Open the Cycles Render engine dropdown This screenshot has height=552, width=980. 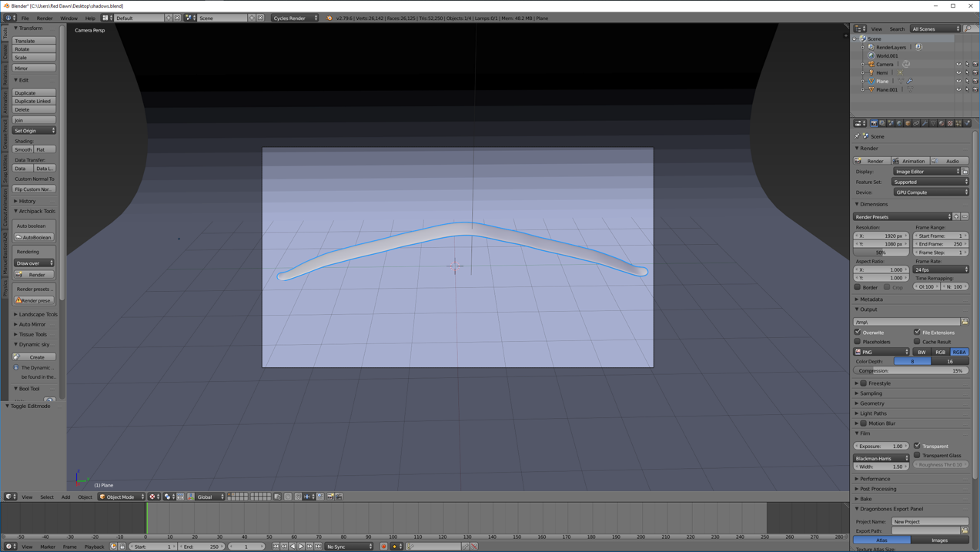(294, 18)
